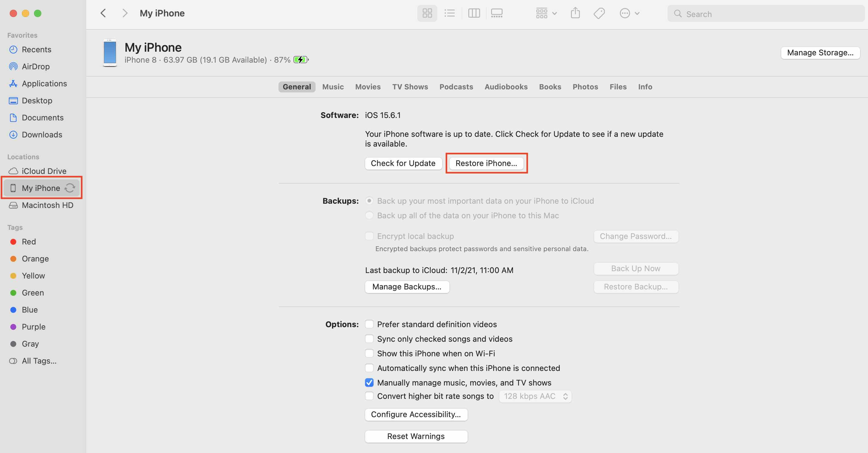868x453 pixels.
Task: Click the magnifier icon in Search
Action: (x=678, y=14)
